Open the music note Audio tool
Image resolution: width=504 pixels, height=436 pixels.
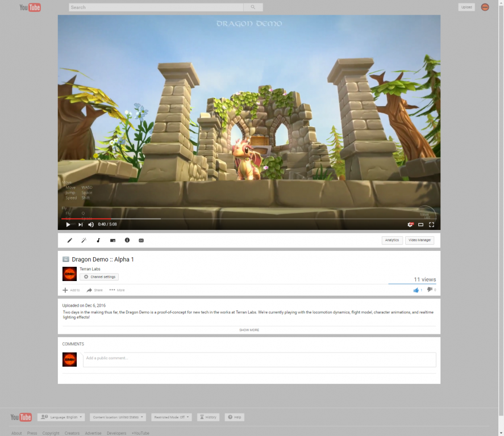pyautogui.click(x=98, y=240)
